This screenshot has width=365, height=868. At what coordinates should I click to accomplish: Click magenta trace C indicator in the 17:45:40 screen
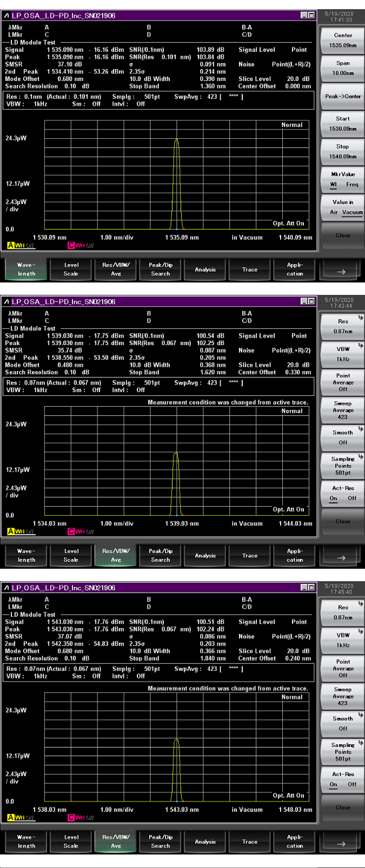point(71,817)
